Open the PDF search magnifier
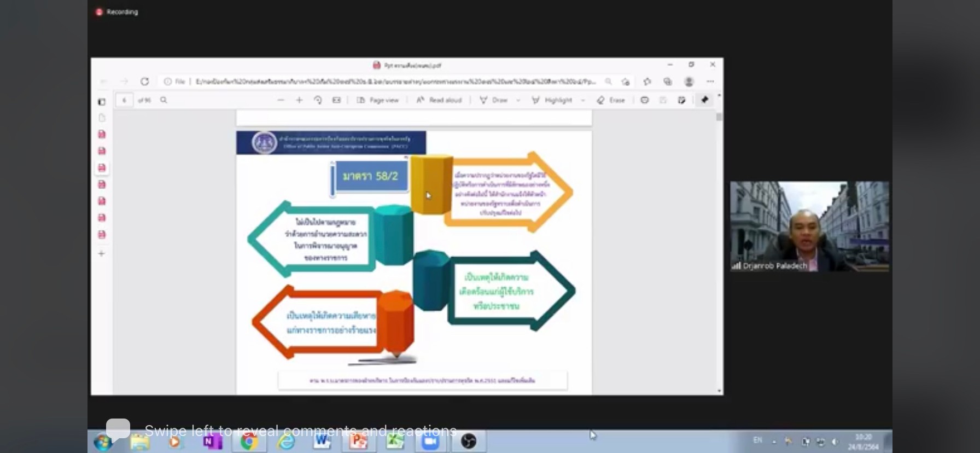Viewport: 980px width, 453px height. click(164, 100)
